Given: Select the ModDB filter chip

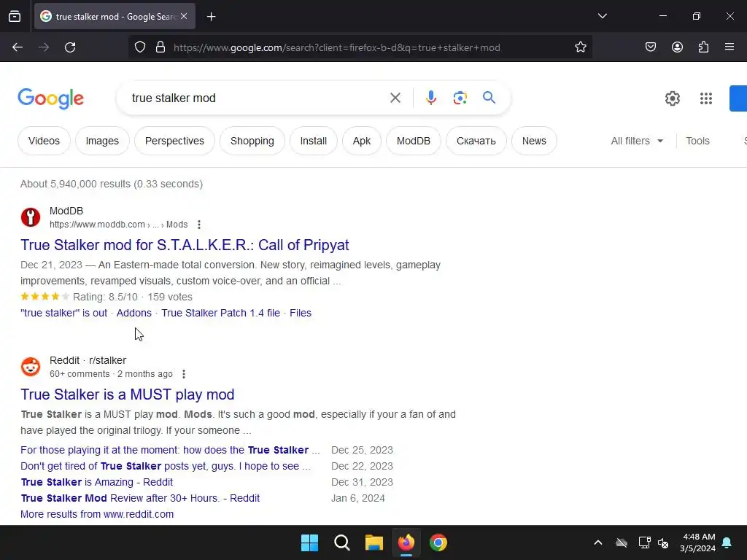Looking at the screenshot, I should coord(413,141).
